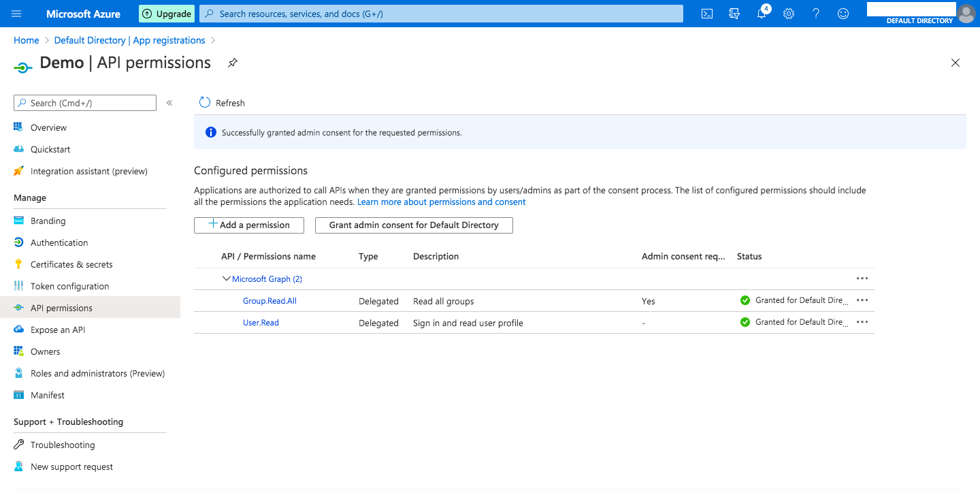Open more options for Microsoft Graph row
Image resolution: width=980 pixels, height=493 pixels.
click(x=862, y=279)
